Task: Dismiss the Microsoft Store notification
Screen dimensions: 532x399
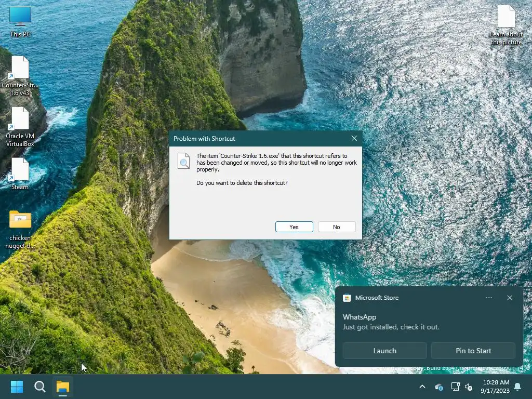Action: [x=510, y=298]
